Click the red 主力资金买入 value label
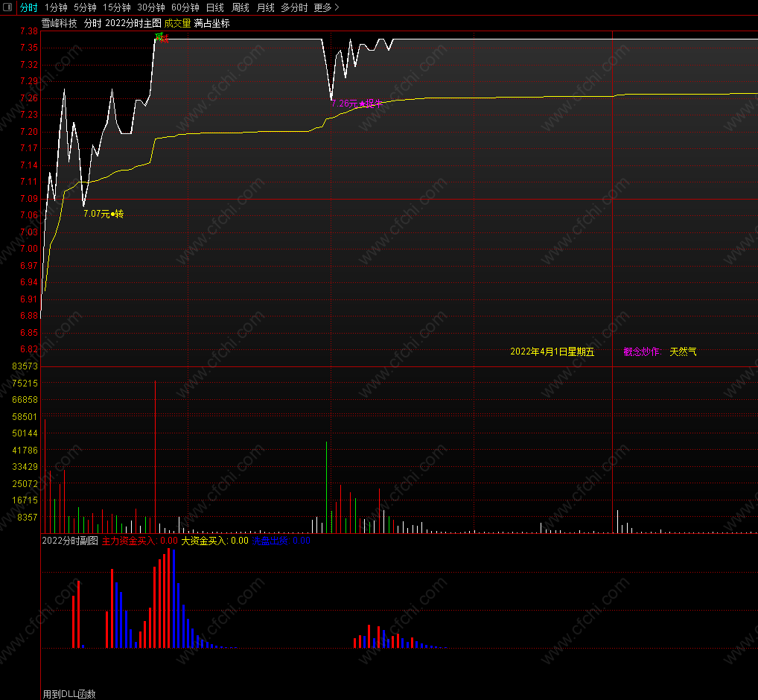Image resolution: width=758 pixels, height=700 pixels. point(140,541)
